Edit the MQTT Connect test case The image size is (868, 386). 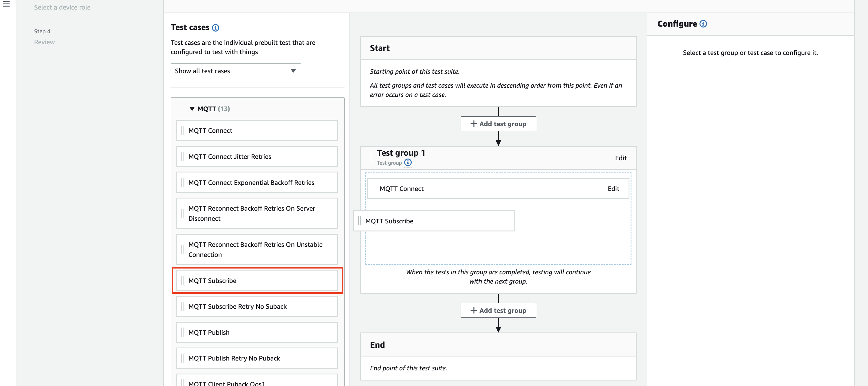pos(613,189)
